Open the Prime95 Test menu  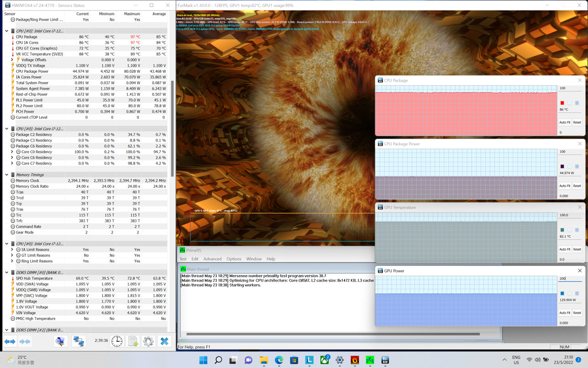[183, 259]
